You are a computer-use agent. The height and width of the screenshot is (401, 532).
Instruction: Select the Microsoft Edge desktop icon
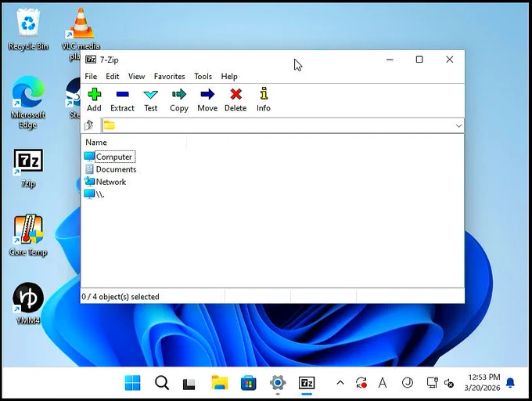point(28,103)
